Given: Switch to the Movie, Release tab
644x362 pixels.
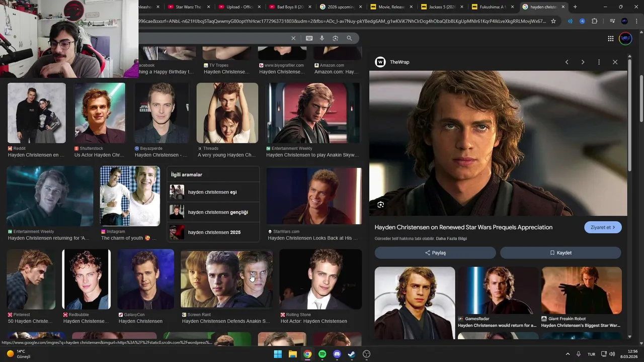Looking at the screenshot, I should point(391,7).
